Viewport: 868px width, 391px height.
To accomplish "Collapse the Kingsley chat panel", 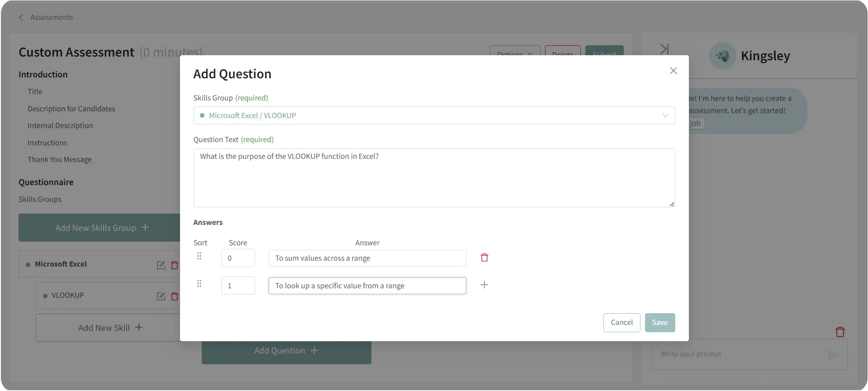I will (x=664, y=49).
